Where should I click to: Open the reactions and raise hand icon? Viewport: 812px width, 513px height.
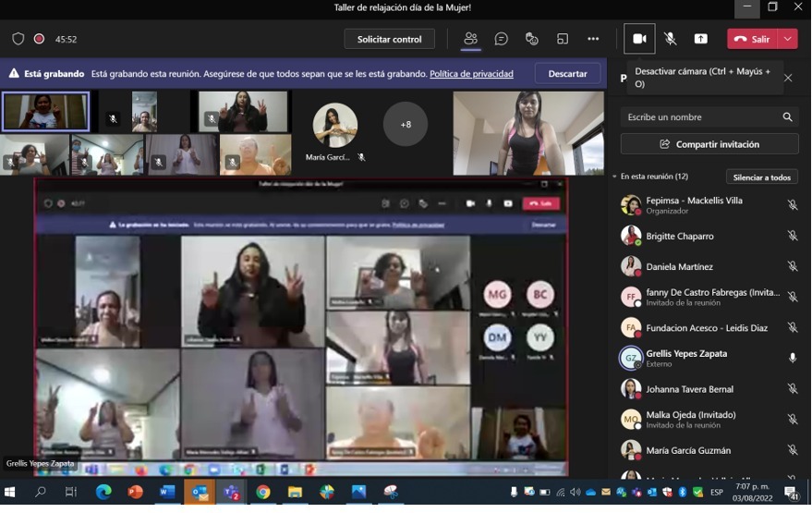click(531, 39)
